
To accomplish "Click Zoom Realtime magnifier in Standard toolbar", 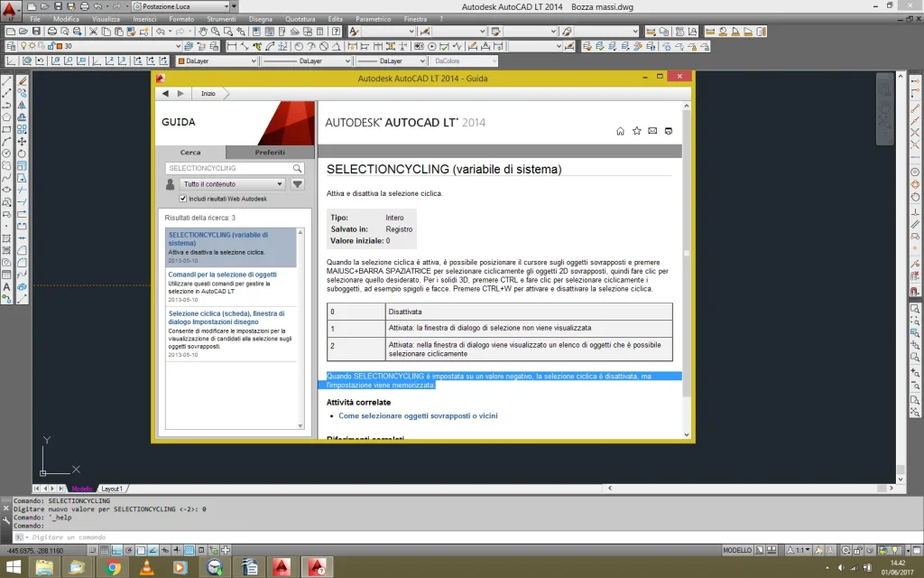I will pyautogui.click(x=216, y=32).
